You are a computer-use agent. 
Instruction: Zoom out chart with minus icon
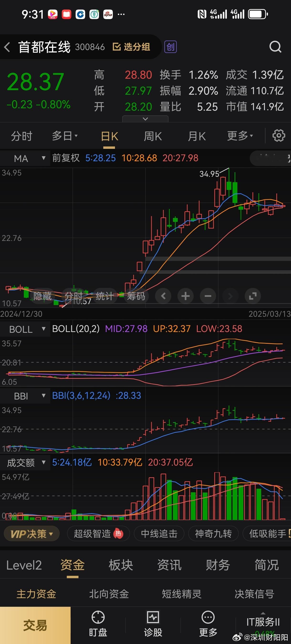click(x=208, y=296)
